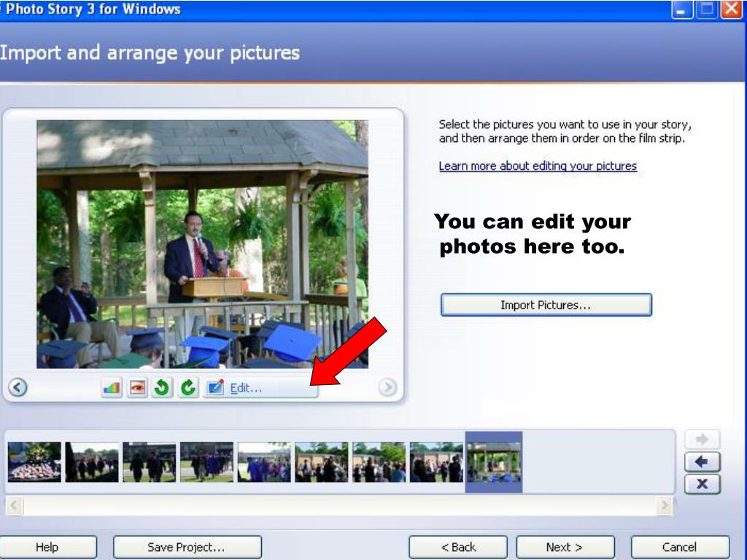The height and width of the screenshot is (560, 747).
Task: Move selected picture left in film strip
Action: coord(703,462)
